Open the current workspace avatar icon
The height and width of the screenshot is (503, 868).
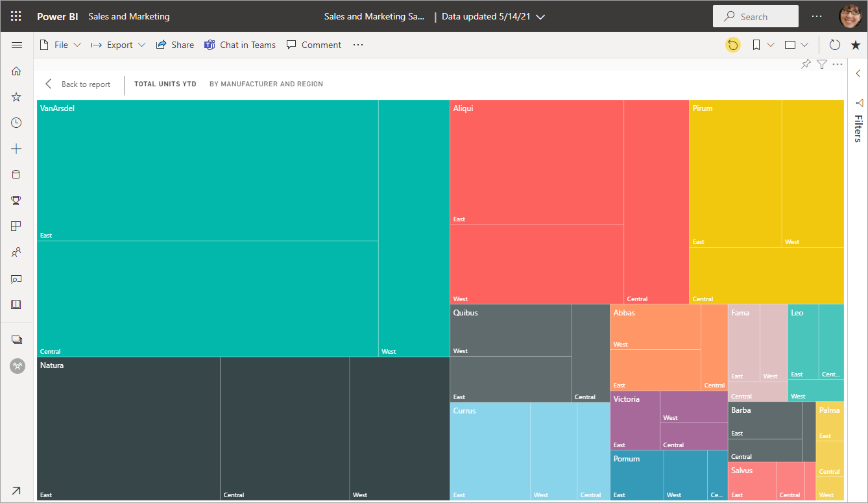click(17, 366)
